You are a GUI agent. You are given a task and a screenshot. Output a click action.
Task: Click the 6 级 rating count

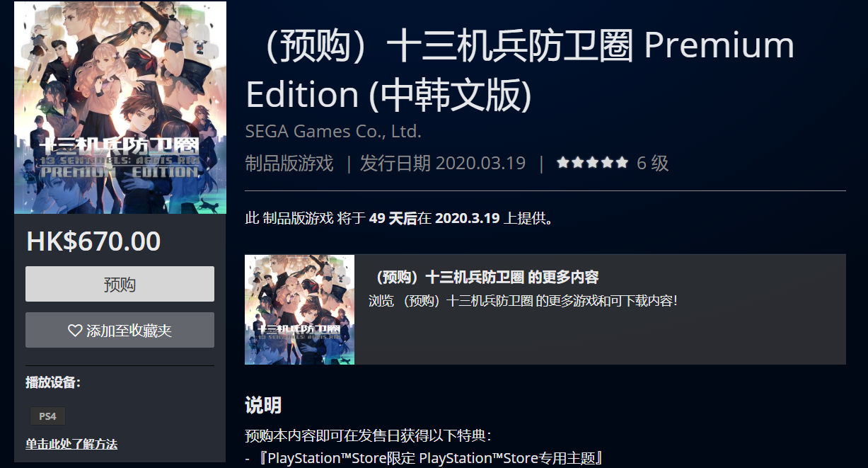[x=652, y=164]
